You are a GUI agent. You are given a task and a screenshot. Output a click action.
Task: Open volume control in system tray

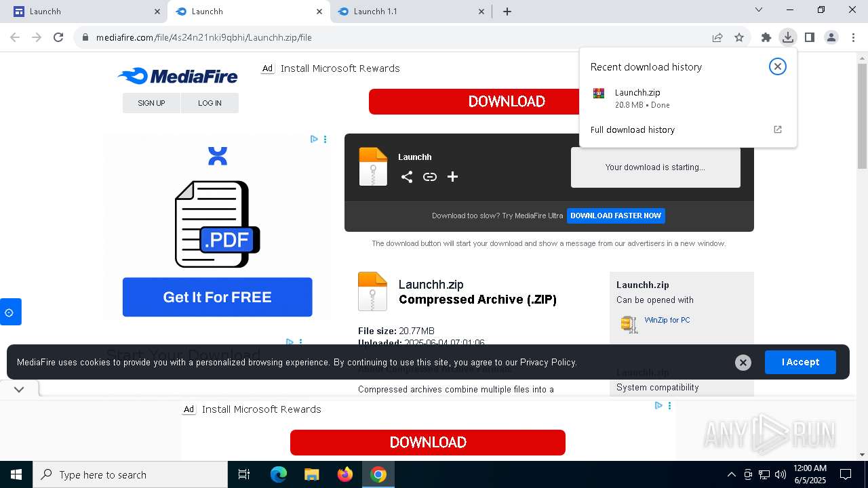pyautogui.click(x=781, y=474)
